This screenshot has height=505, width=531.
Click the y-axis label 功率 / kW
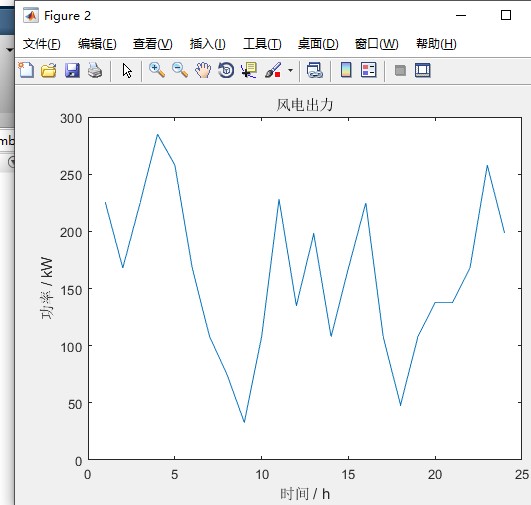click(47, 288)
